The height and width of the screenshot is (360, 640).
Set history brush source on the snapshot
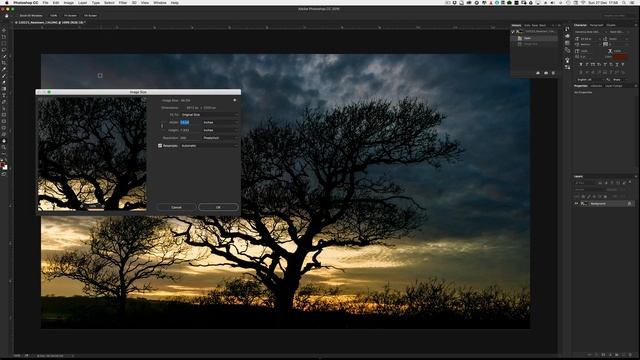point(513,31)
